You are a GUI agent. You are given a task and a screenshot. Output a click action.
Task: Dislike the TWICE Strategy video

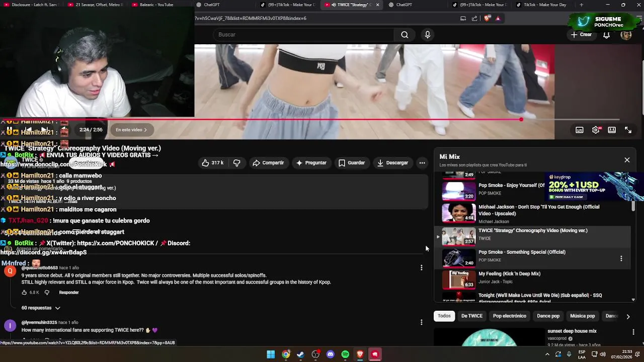click(x=236, y=163)
